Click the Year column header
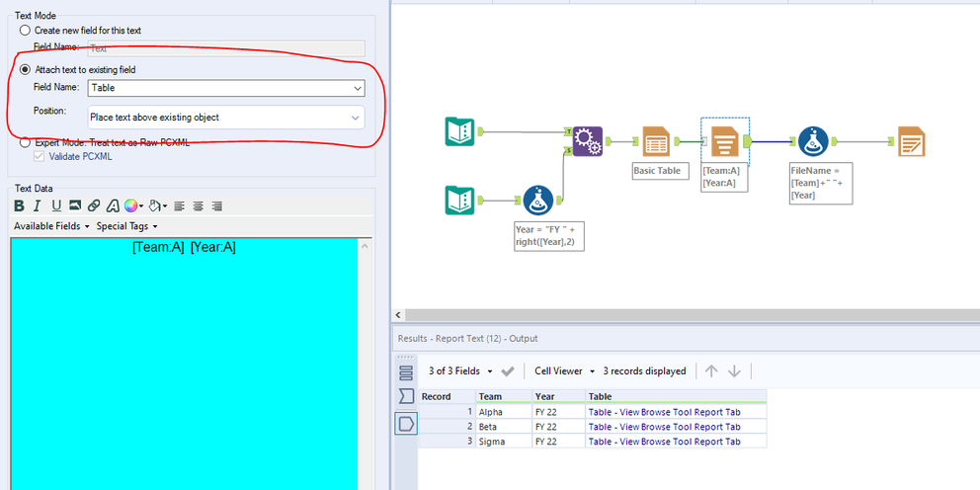 (559, 396)
